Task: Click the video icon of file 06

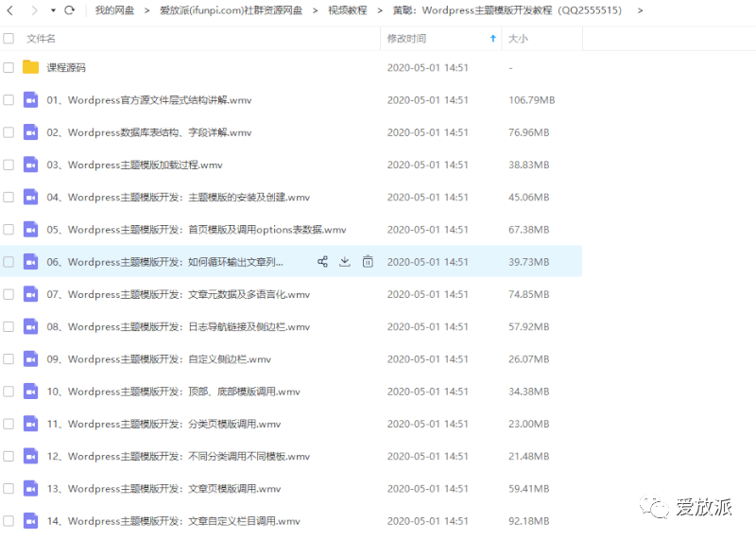Action: click(x=31, y=262)
